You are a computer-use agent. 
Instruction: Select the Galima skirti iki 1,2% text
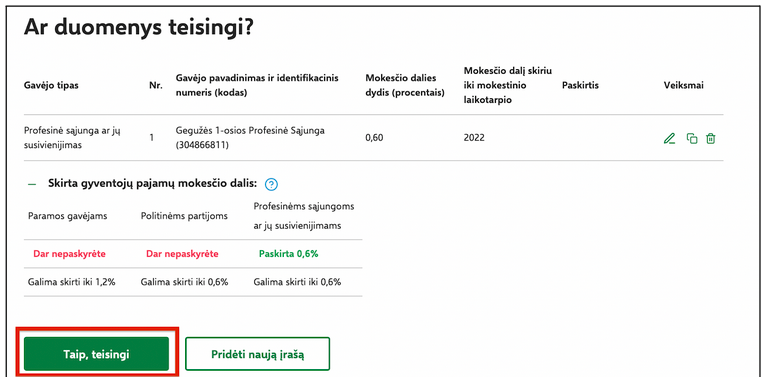pyautogui.click(x=72, y=282)
